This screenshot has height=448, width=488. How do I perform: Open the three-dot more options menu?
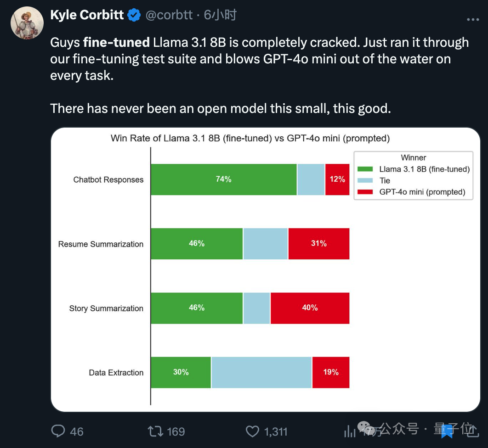[x=473, y=19]
